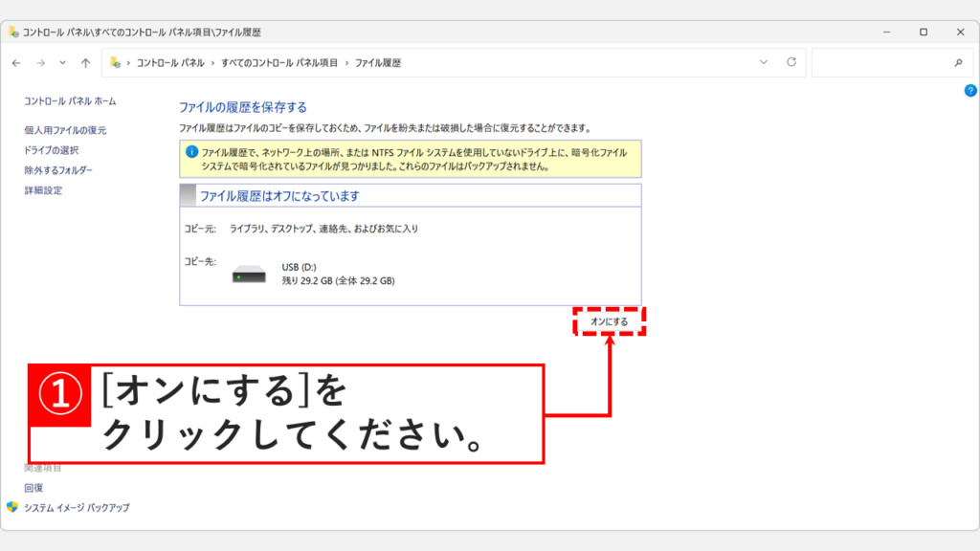
Task: Click ファイル履歴はオフになっています status text
Action: point(279,195)
